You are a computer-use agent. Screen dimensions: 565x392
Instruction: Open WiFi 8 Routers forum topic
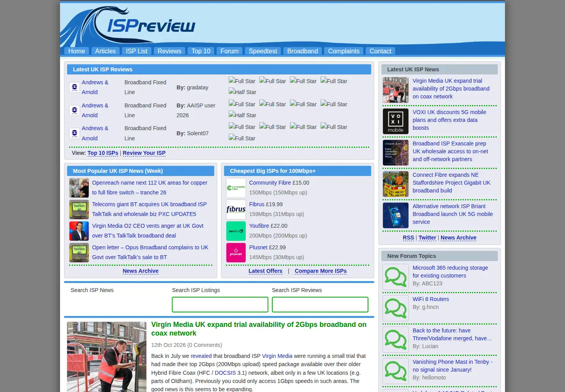431,299
